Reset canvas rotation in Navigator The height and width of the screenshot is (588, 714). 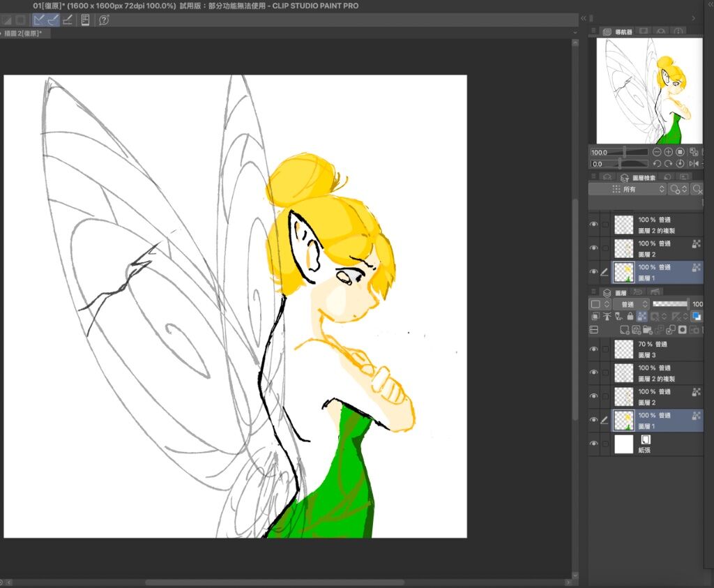tap(680, 163)
